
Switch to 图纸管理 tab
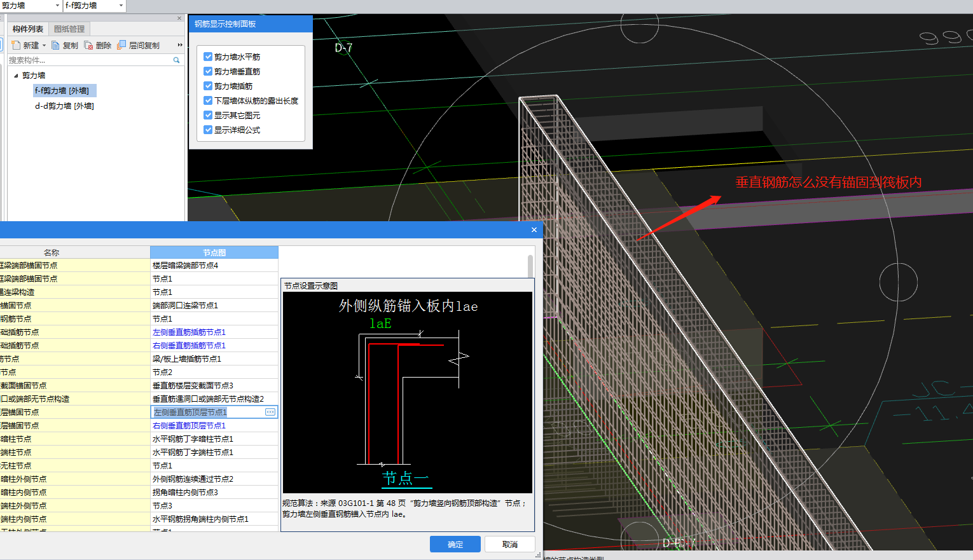pyautogui.click(x=69, y=29)
